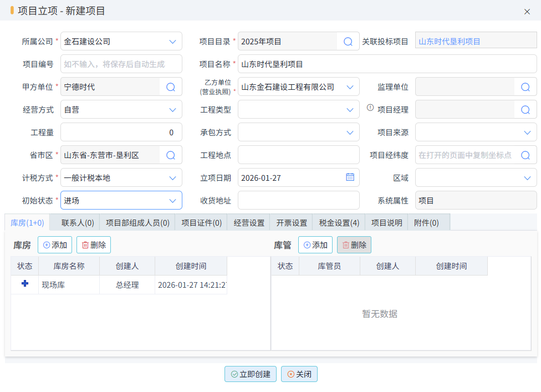Click info icon beside 项目经理 label
This screenshot has width=541, height=392.
[x=370, y=108]
